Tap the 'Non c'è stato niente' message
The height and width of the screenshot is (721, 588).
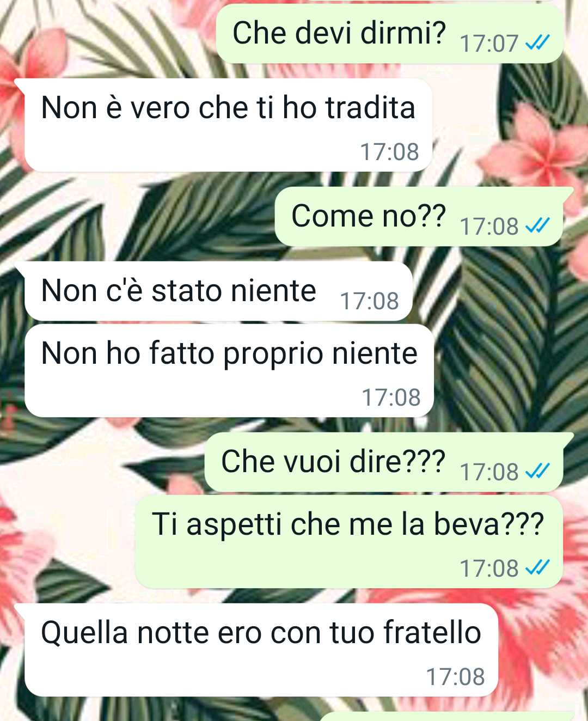click(x=218, y=291)
